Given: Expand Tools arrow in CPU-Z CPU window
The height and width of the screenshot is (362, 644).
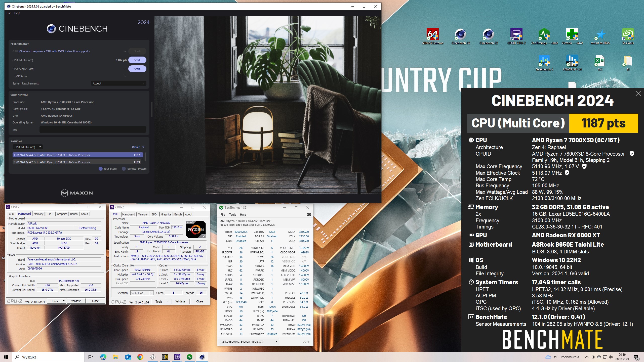Looking at the screenshot, I should click(x=168, y=301).
